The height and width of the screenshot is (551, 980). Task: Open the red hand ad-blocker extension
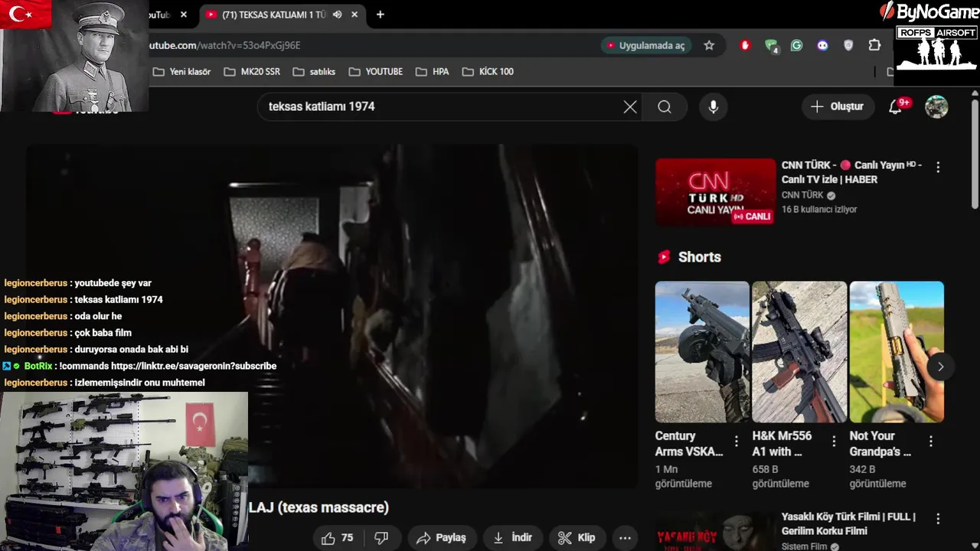[x=745, y=45]
